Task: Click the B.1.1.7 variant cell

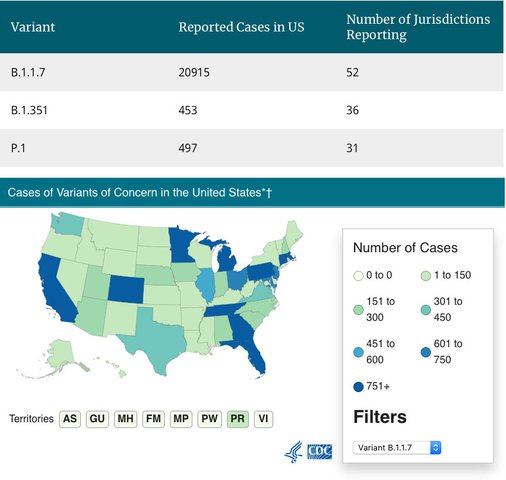Action: (28, 72)
